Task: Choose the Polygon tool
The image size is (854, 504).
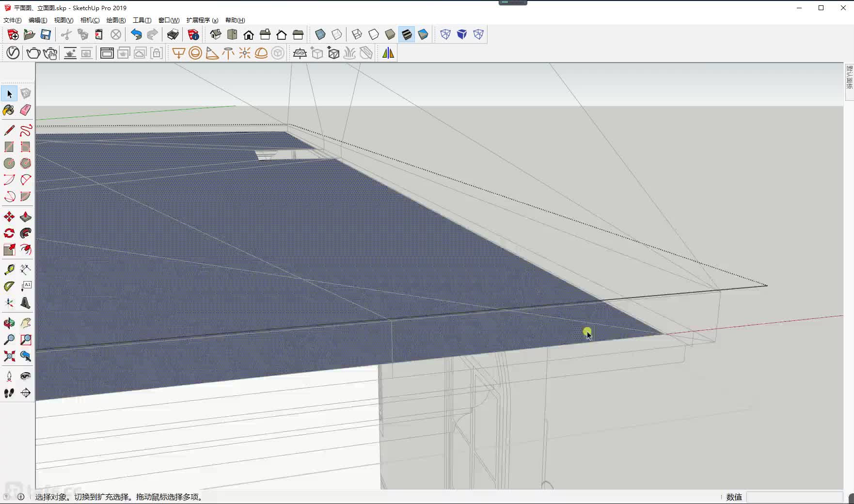Action: click(x=26, y=163)
